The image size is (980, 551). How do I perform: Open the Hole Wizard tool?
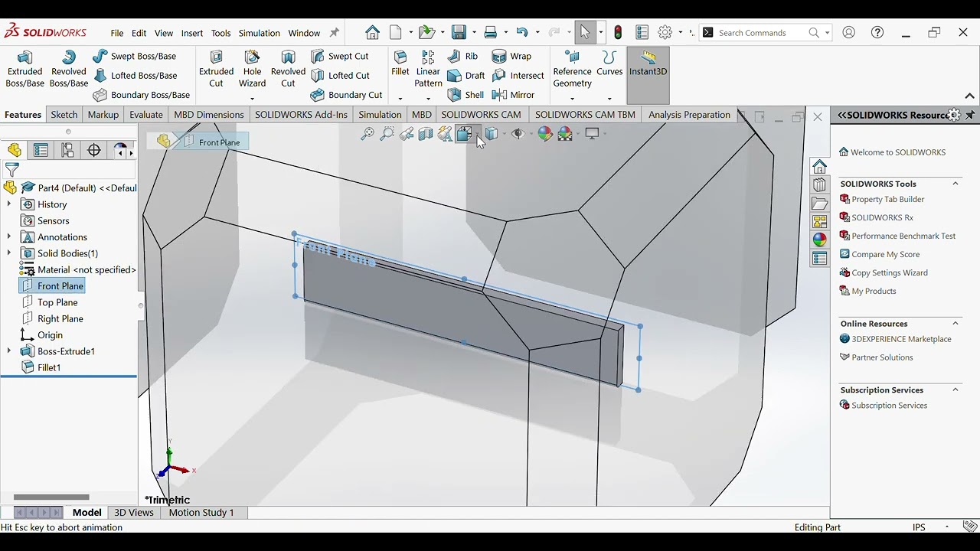click(252, 69)
